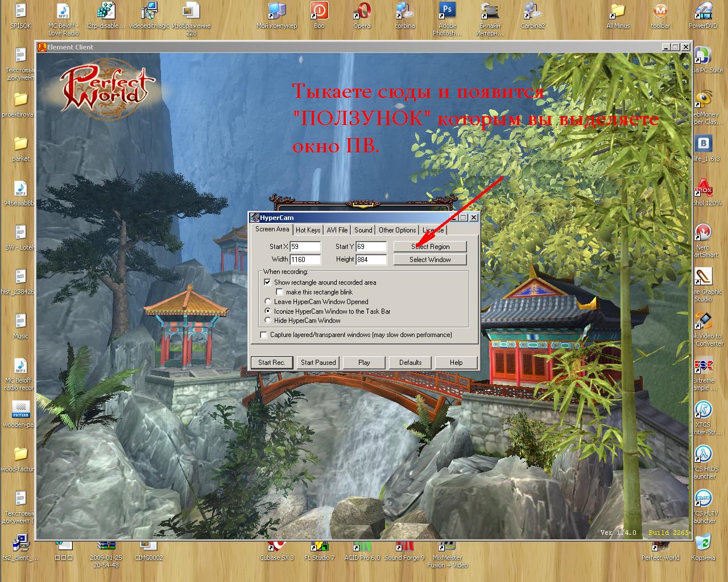728x582 pixels.
Task: Launch MixMeister Fusion + Video shortcut
Action: pyautogui.click(x=447, y=554)
